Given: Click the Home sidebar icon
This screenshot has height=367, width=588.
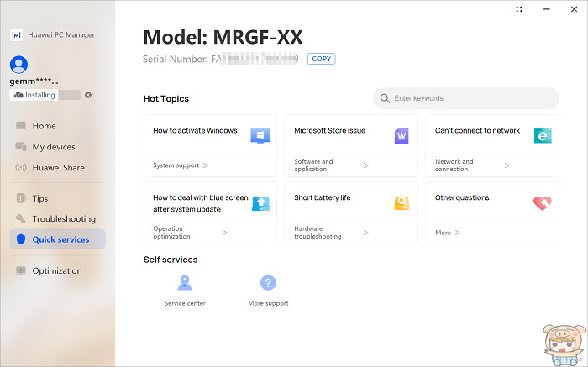Looking at the screenshot, I should 21,125.
